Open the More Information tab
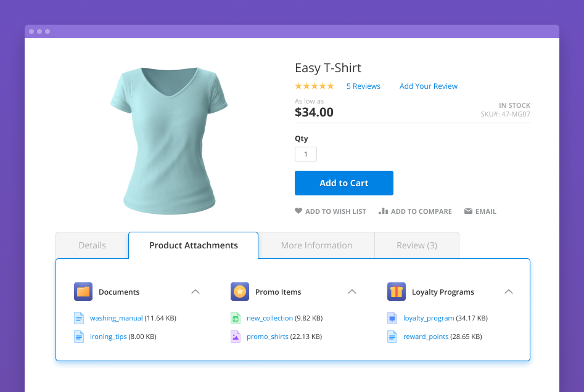Screen dimensions: 584x392 [x=316, y=245]
